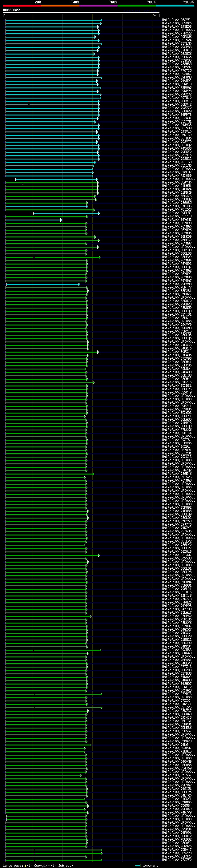Select the UniRef100_A4R7V9 label
This screenshot has width=197, height=868.
tap(176, 812)
